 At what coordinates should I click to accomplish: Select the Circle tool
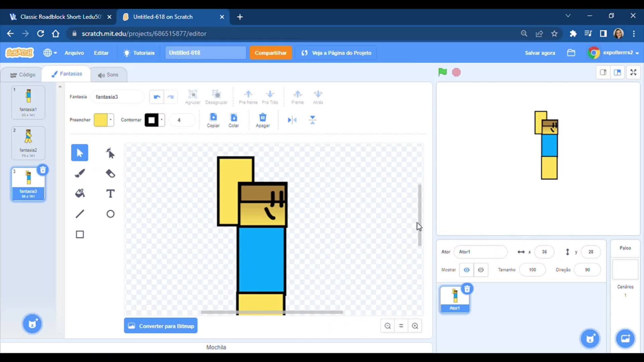(x=110, y=214)
